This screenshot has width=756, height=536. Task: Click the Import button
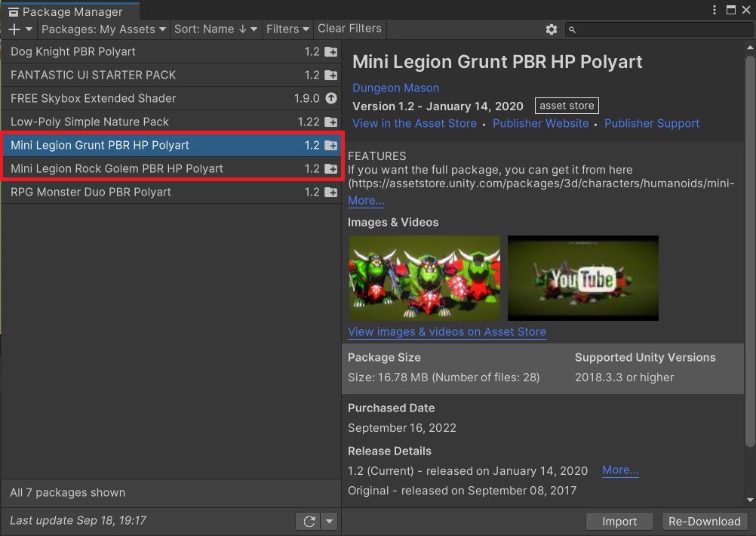pos(619,522)
